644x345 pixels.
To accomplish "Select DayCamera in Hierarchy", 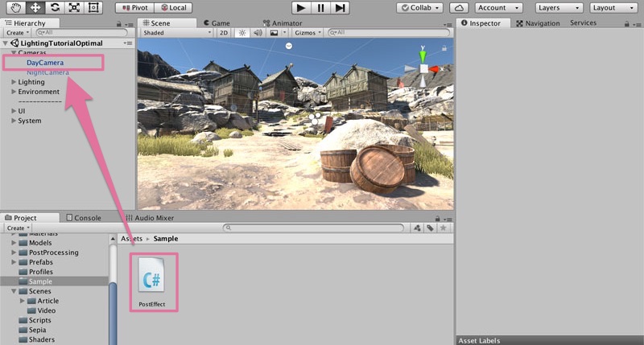I will pyautogui.click(x=45, y=63).
